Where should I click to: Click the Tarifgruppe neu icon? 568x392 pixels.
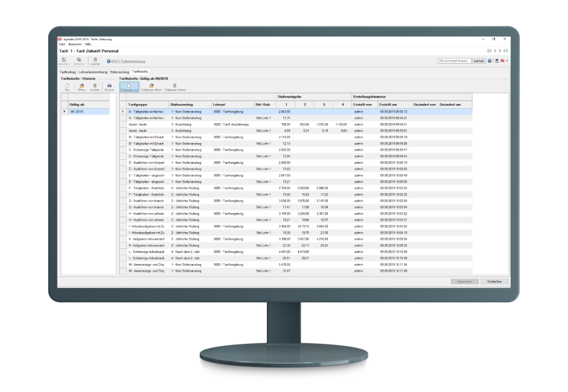(128, 86)
